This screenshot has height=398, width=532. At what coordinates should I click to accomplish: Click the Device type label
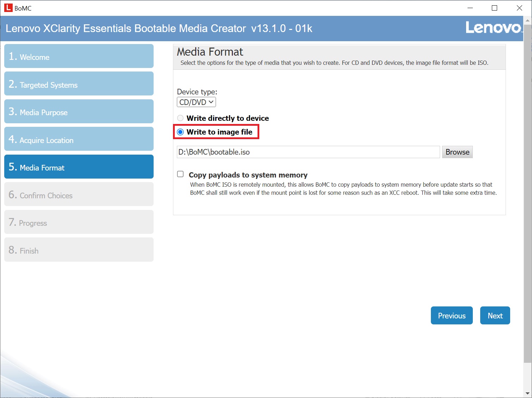[x=197, y=92]
